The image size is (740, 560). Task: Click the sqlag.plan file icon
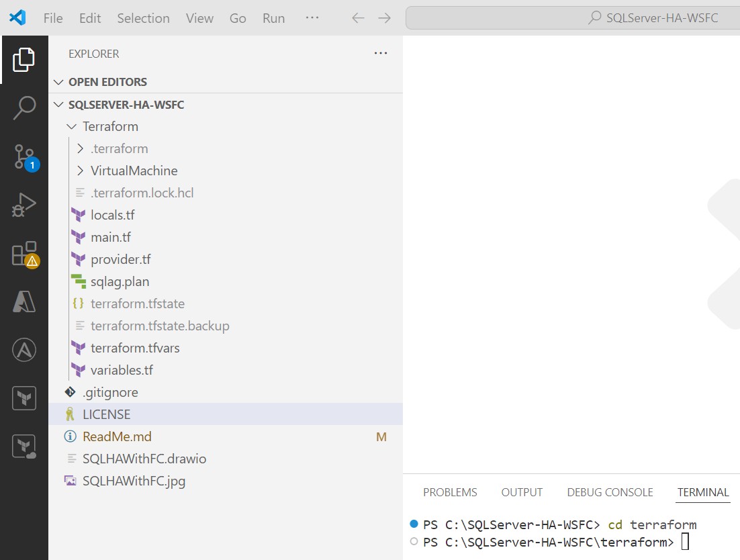(x=79, y=281)
